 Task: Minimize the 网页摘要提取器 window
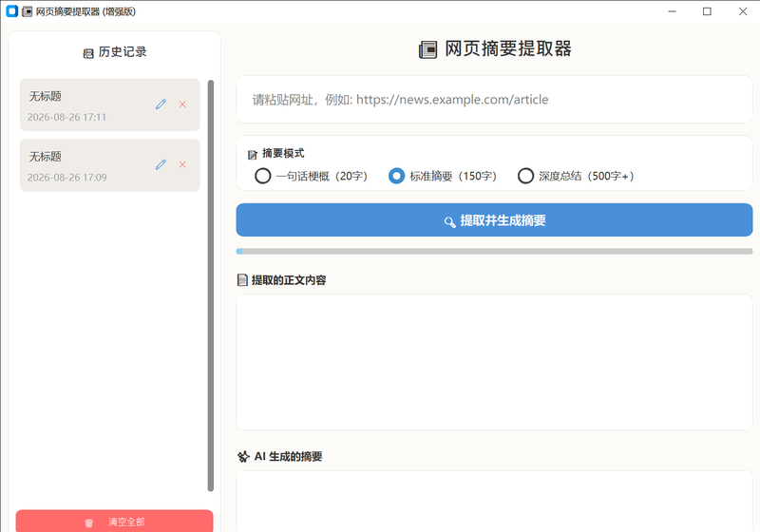[x=672, y=11]
